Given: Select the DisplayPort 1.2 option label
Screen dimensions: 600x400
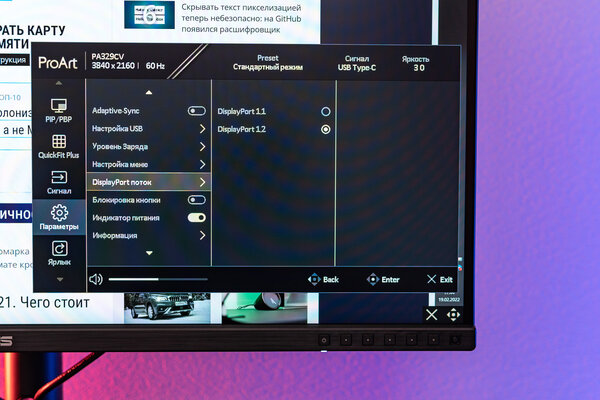Looking at the screenshot, I should click(x=241, y=129).
